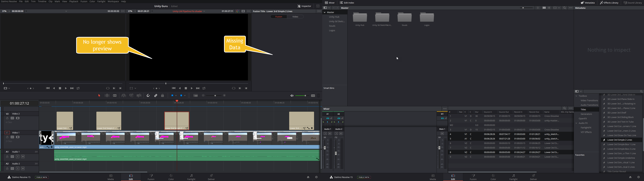Click the V1 destination control
This screenshot has height=181, width=644.
(7, 133)
